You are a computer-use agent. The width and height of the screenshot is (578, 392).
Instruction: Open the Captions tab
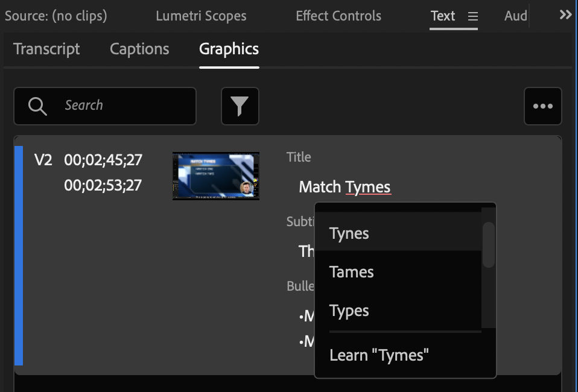coord(139,49)
